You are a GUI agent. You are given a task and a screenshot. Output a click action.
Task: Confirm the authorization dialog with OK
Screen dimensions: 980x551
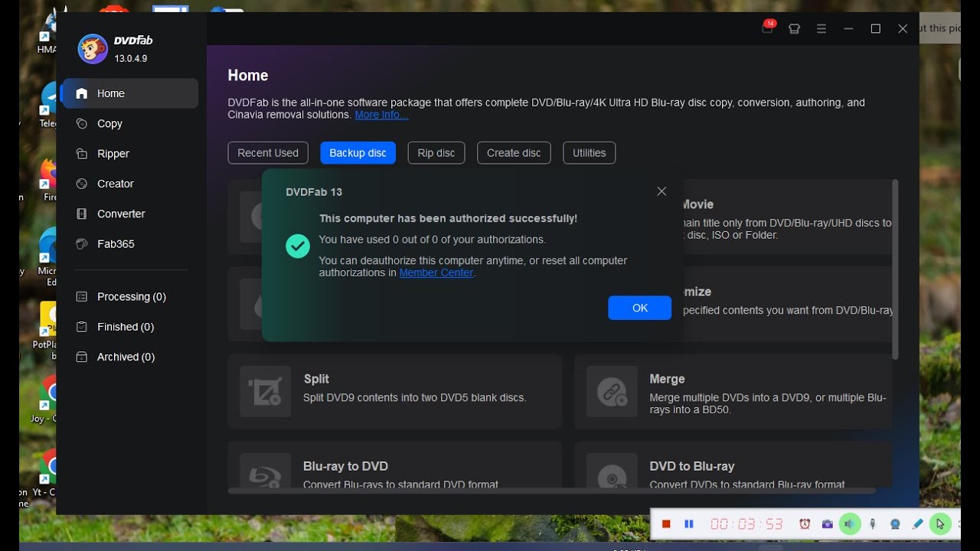click(x=640, y=308)
